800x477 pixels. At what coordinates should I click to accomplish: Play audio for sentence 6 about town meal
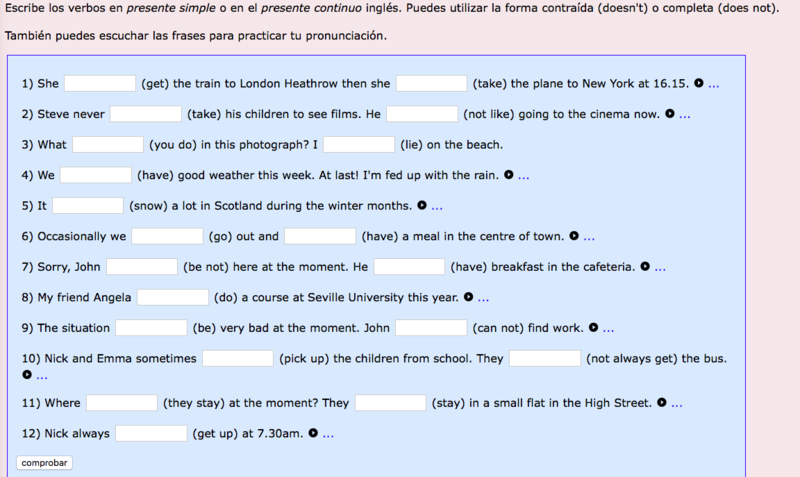[x=574, y=237]
